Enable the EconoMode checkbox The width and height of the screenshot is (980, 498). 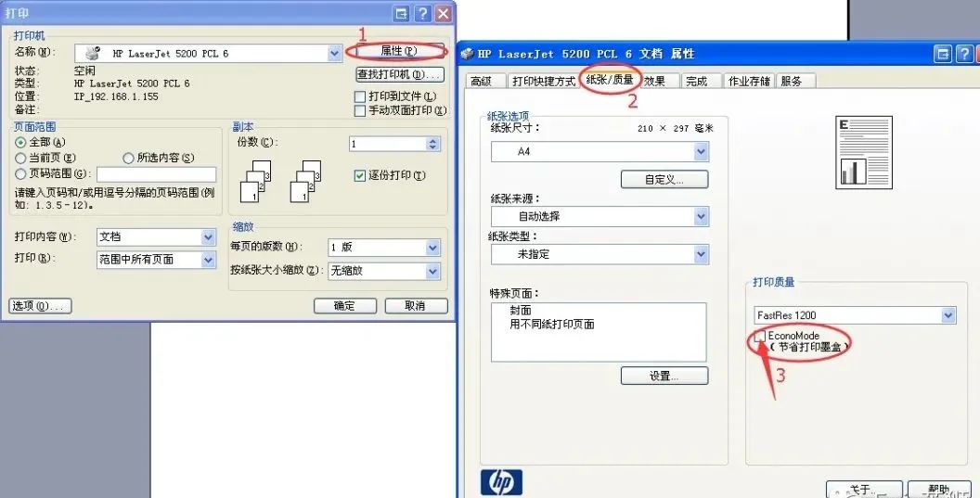coord(759,336)
